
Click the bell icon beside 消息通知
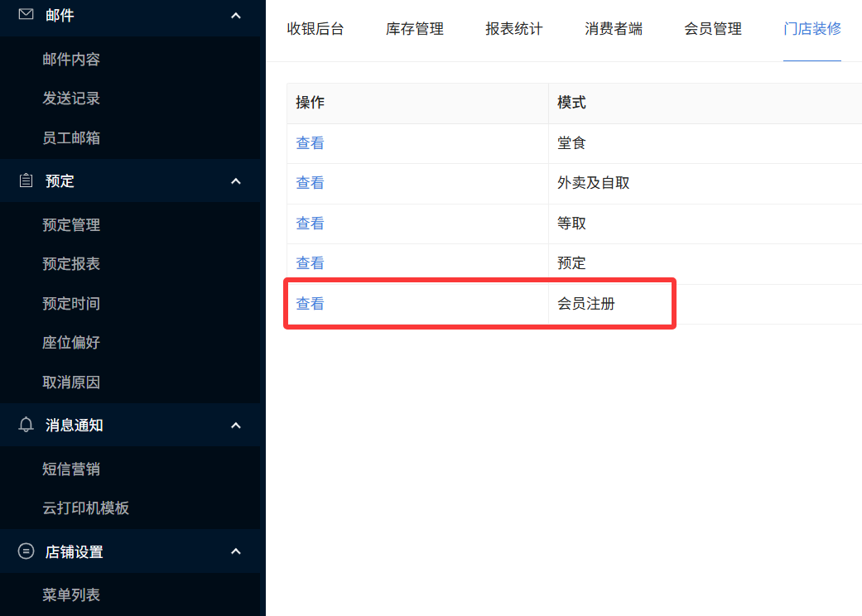point(26,425)
